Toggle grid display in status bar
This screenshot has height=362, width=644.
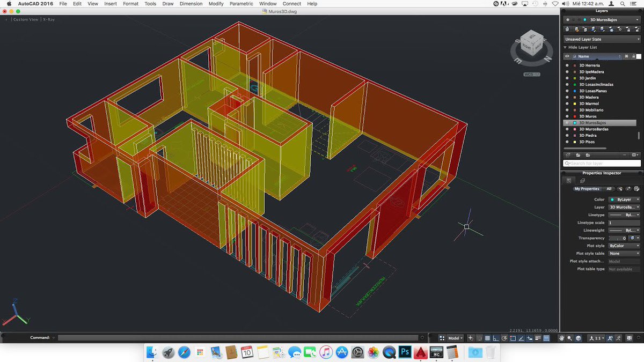(487, 338)
